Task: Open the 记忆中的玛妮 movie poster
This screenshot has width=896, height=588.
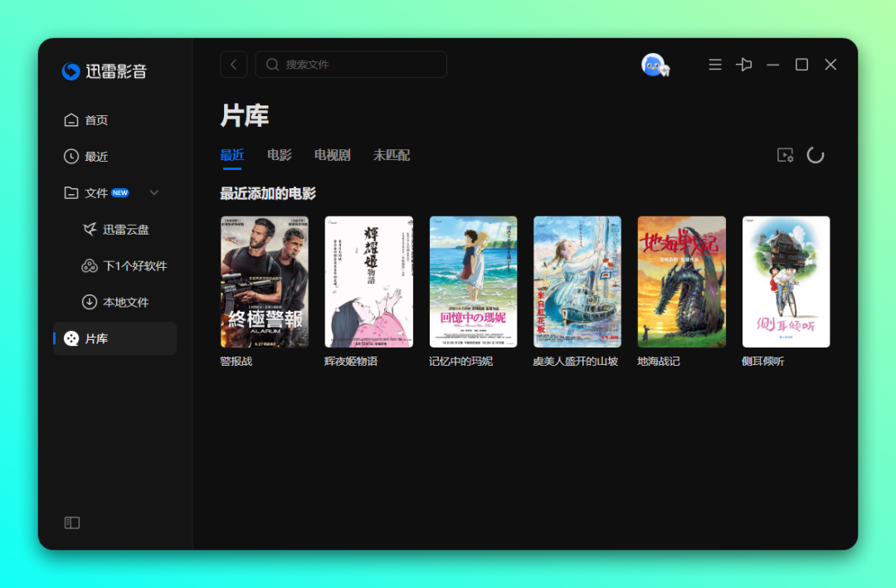Action: point(473,282)
